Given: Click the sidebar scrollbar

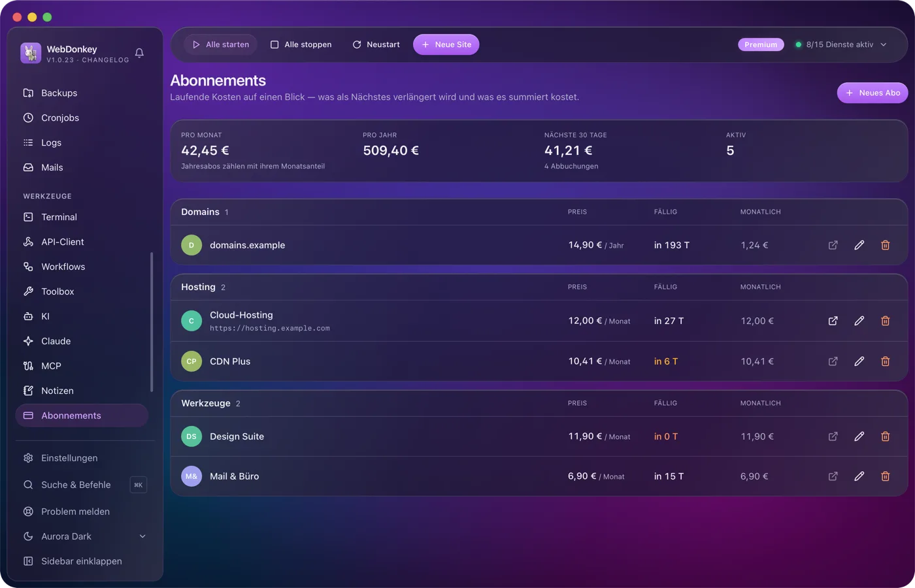Looking at the screenshot, I should tap(152, 322).
